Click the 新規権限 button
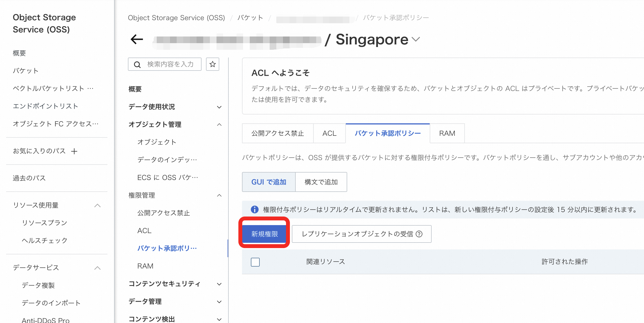644x323 pixels. coord(264,234)
